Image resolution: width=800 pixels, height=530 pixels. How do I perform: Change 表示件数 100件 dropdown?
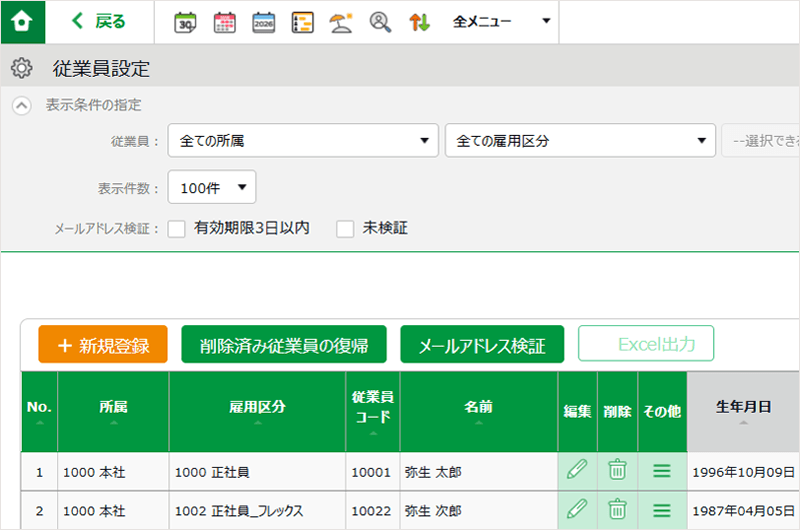coord(212,187)
